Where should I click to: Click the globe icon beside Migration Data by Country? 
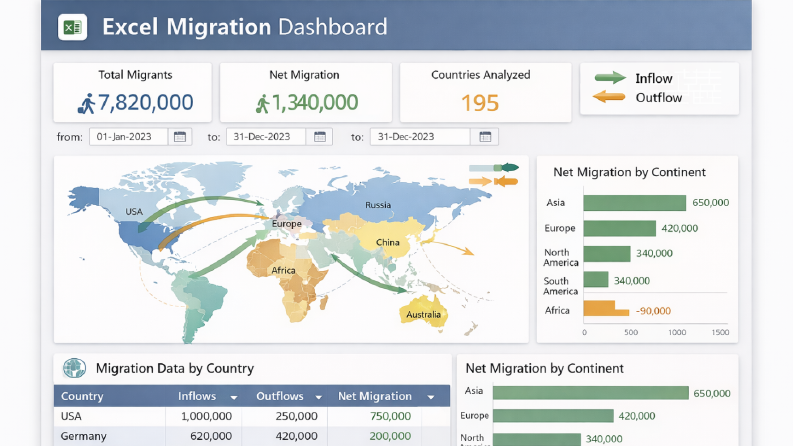point(74,368)
